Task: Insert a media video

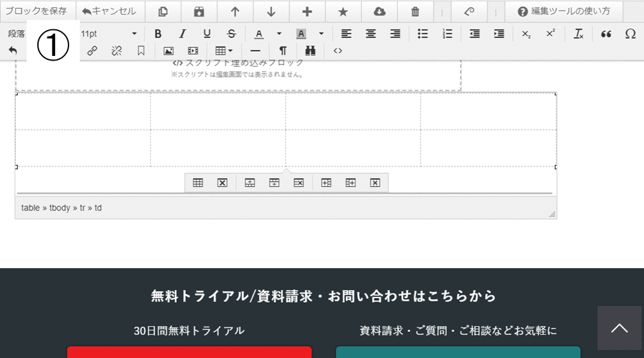Action: pyautogui.click(x=193, y=51)
